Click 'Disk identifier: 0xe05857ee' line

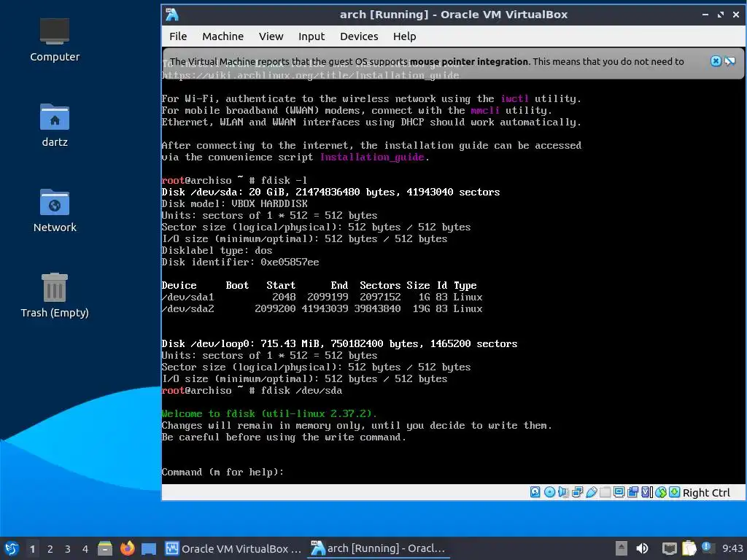tap(240, 262)
